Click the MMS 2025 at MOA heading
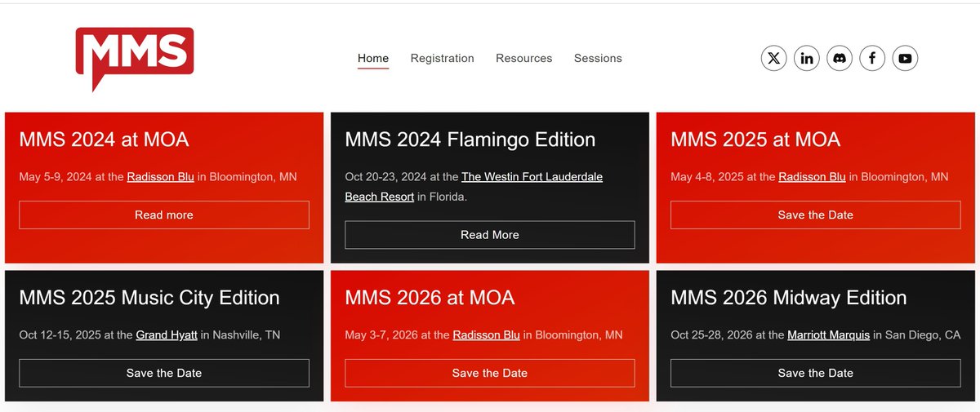980x412 pixels. 755,140
